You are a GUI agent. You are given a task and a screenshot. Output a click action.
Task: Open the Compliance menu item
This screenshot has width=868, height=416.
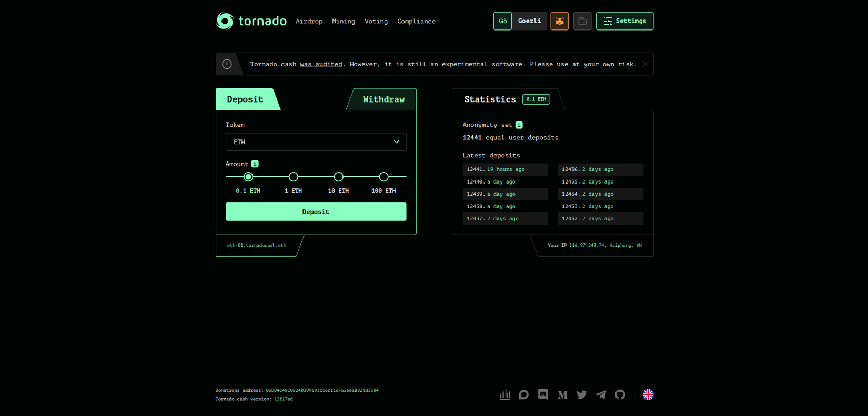[x=417, y=22]
